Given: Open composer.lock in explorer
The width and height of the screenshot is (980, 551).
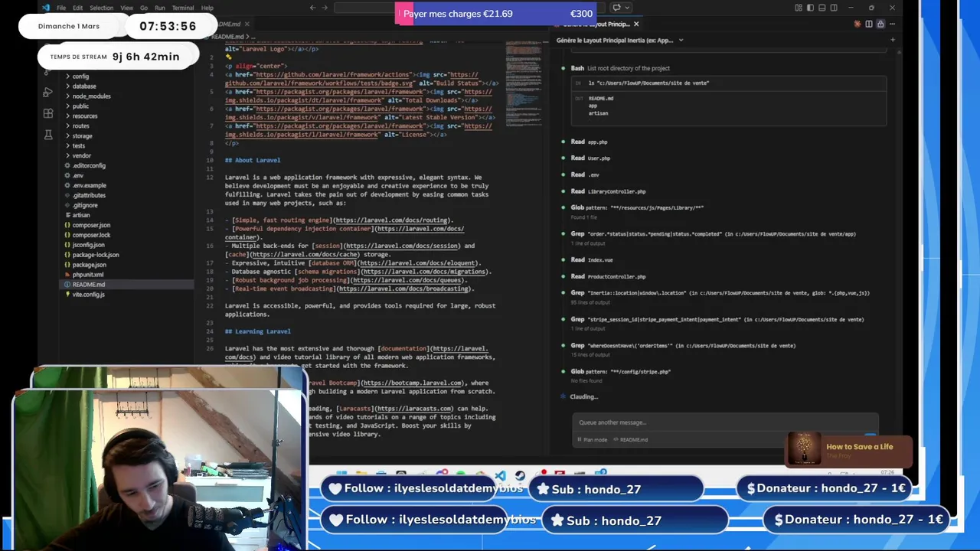Looking at the screenshot, I should (91, 236).
